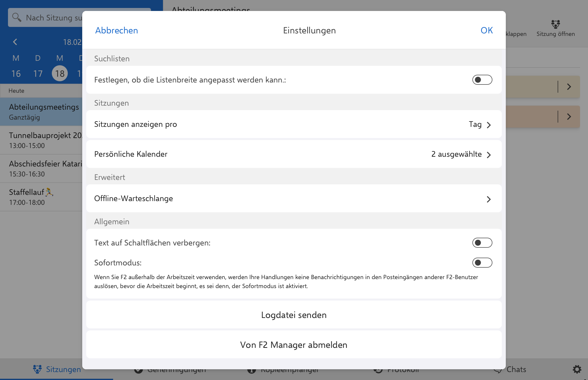Switch to the Sitzungen tab

(x=63, y=369)
